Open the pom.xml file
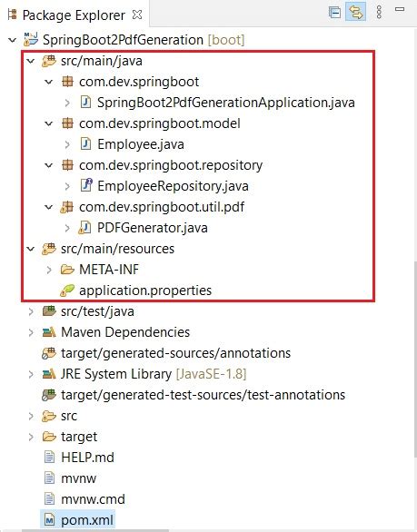Screen dimensions: 417x532 [x=87, y=520]
